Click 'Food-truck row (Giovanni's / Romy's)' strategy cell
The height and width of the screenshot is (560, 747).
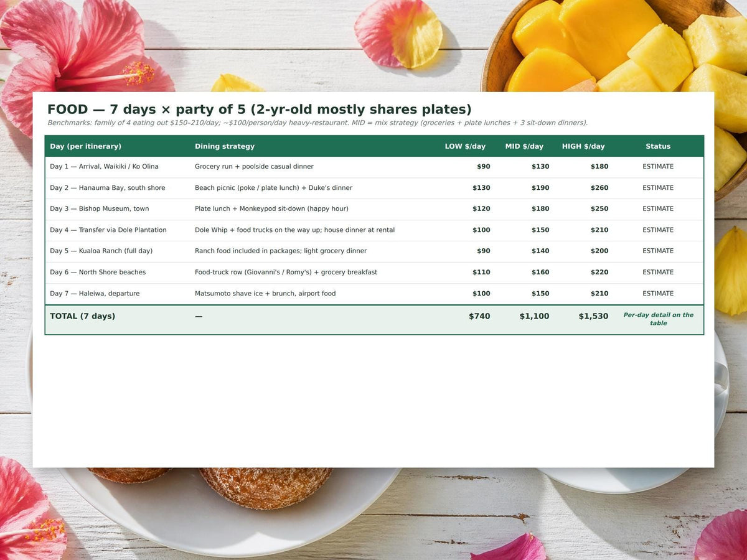(286, 273)
